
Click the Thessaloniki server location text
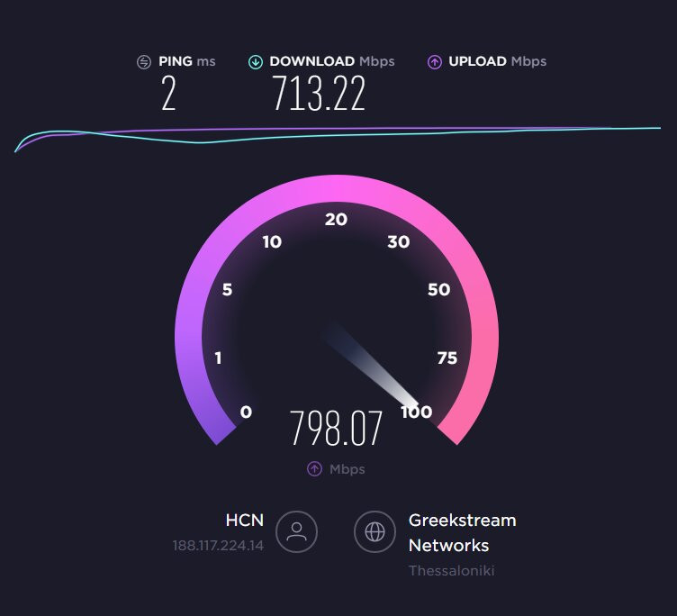(451, 571)
